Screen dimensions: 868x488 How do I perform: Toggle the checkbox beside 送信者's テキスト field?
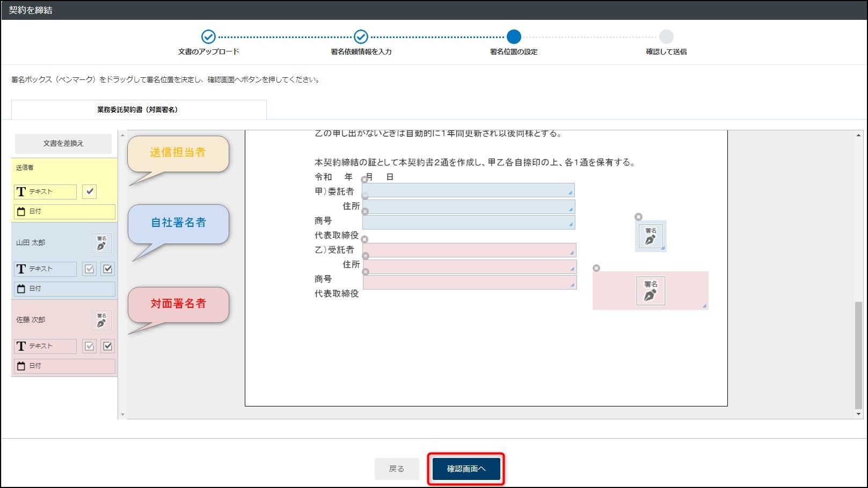90,191
